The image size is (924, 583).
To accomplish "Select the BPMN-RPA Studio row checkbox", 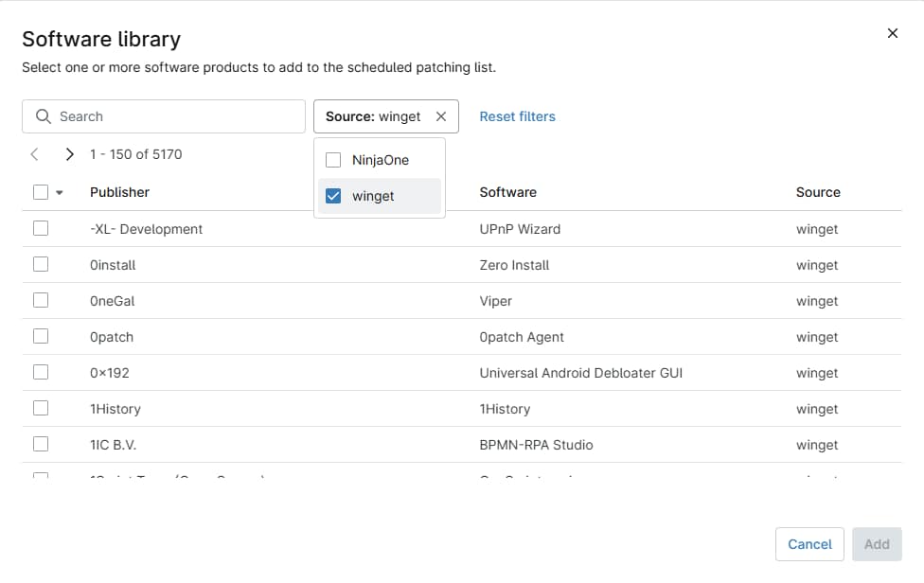I will (x=41, y=444).
